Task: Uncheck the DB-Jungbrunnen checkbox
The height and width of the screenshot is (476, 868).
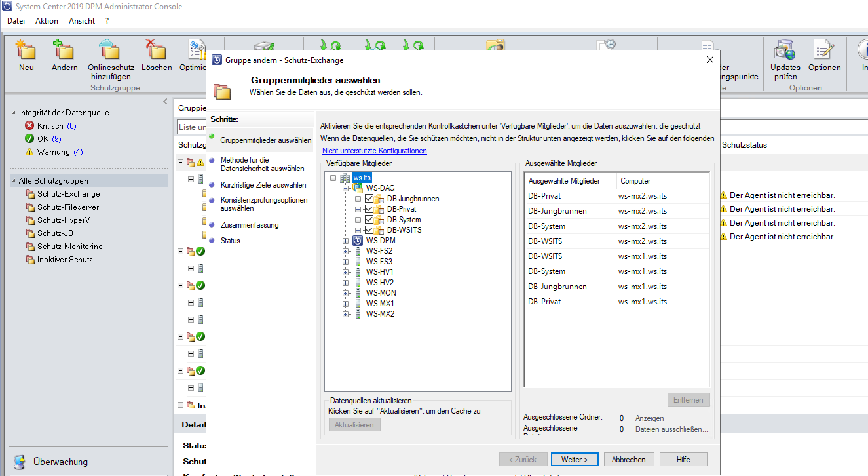Action: (x=369, y=199)
